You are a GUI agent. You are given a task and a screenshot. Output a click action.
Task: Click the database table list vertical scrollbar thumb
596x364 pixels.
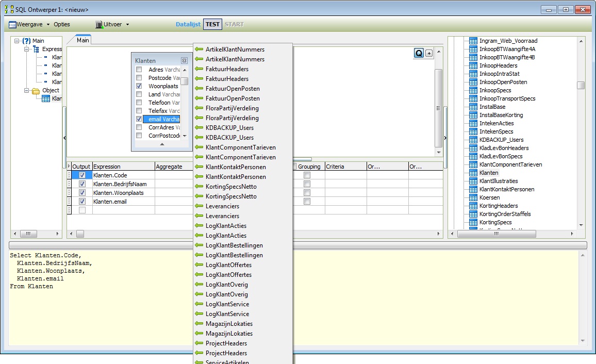[581, 85]
